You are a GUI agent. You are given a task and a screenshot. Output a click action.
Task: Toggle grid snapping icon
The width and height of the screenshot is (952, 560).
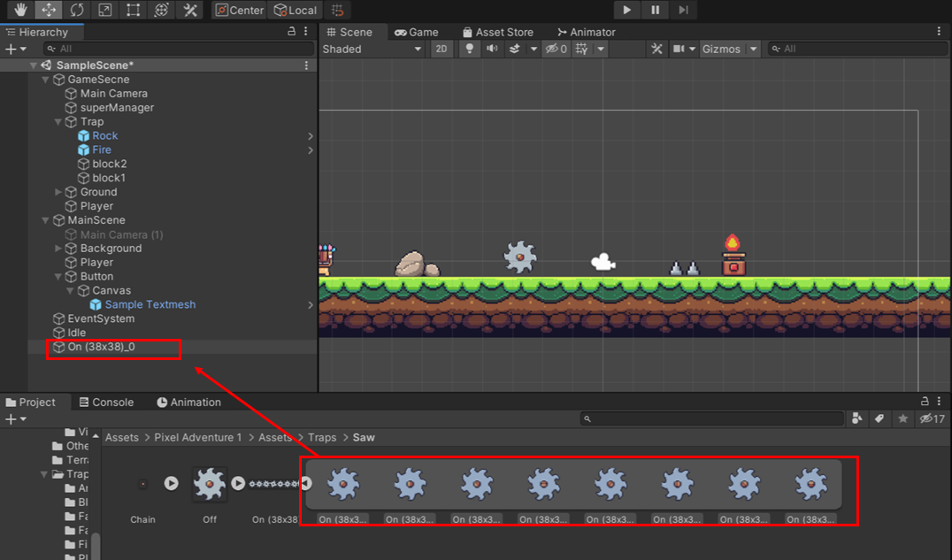tap(338, 10)
